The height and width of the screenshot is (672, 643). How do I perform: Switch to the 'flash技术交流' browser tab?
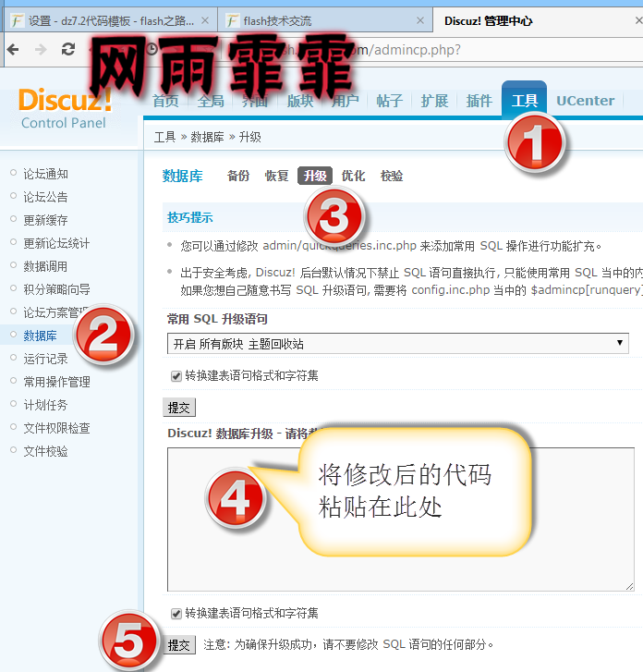pos(324,20)
